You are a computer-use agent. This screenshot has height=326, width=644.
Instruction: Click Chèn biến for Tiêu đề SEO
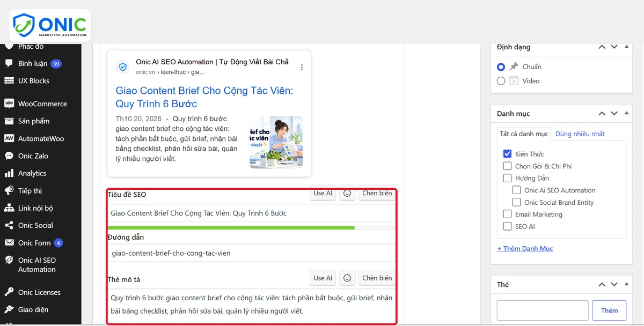point(377,193)
